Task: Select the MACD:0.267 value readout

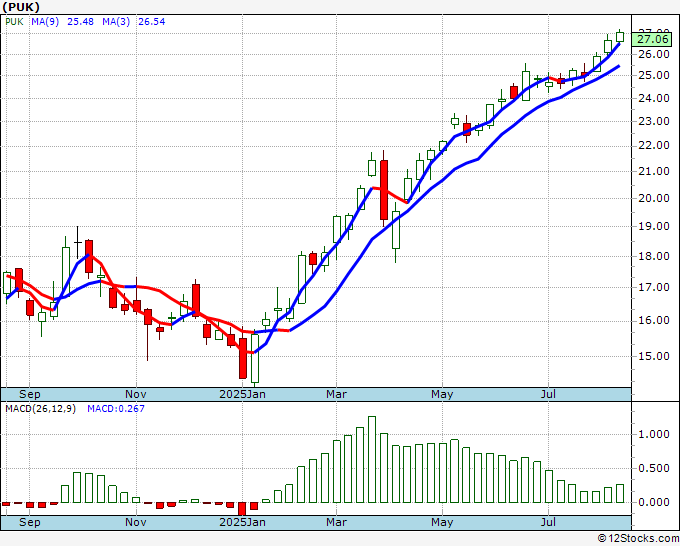Action: click(116, 409)
